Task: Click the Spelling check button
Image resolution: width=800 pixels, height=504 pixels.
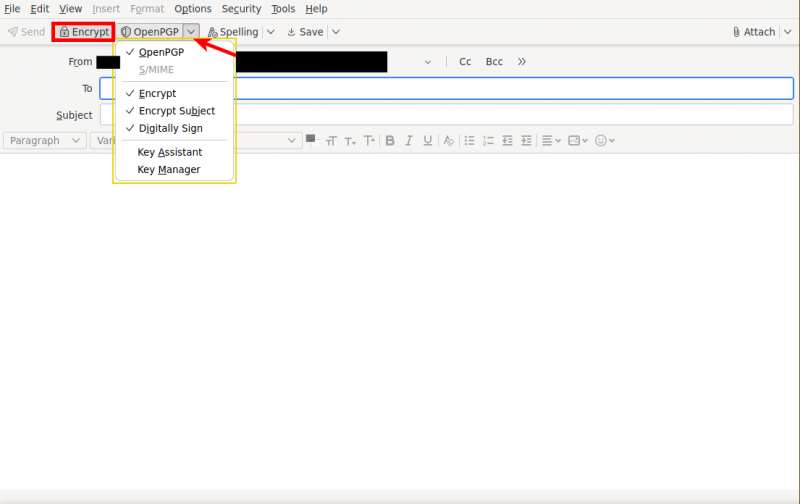Action: [233, 32]
